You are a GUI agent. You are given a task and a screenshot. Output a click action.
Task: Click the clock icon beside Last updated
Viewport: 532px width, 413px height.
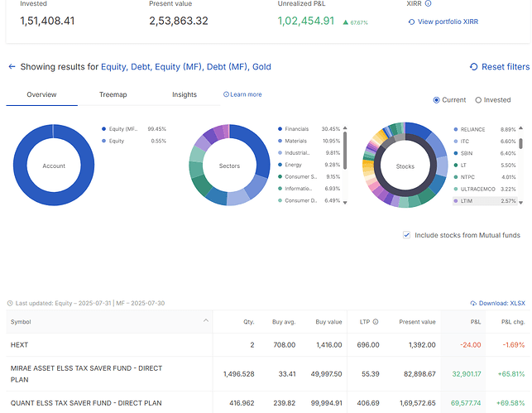10,304
